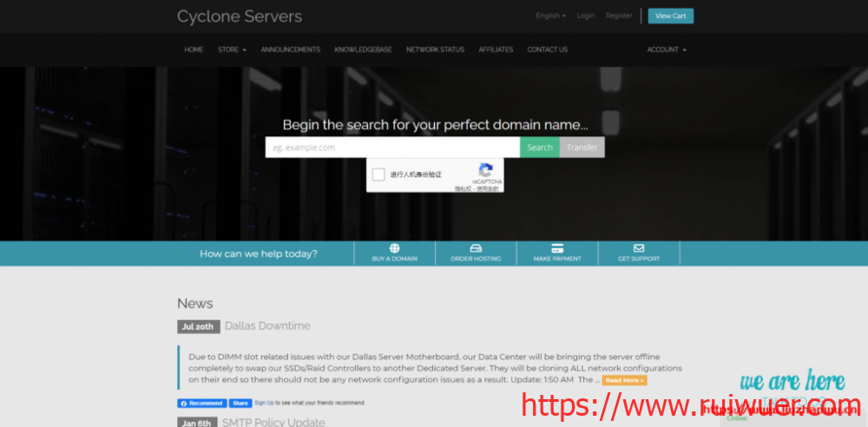Click the Facebook Share button
This screenshot has width=868, height=427.
coord(240,403)
